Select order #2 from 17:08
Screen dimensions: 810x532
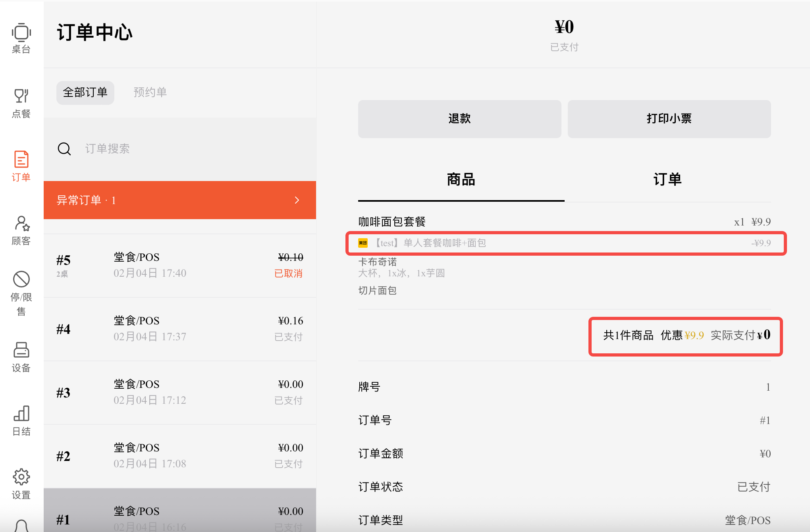coord(180,456)
